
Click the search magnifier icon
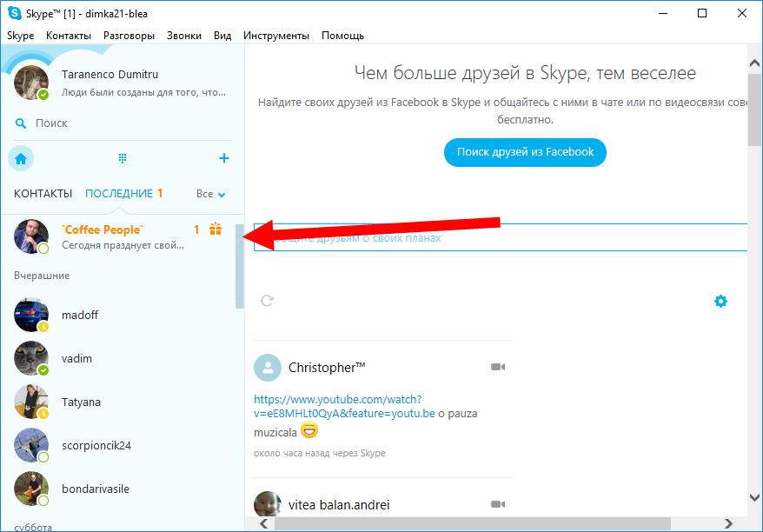(x=21, y=123)
